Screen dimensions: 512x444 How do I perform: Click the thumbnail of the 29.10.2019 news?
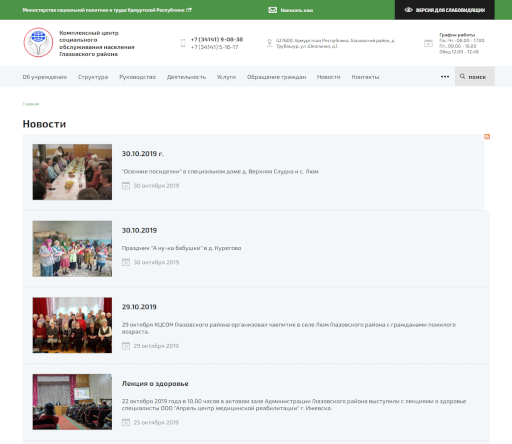72,325
